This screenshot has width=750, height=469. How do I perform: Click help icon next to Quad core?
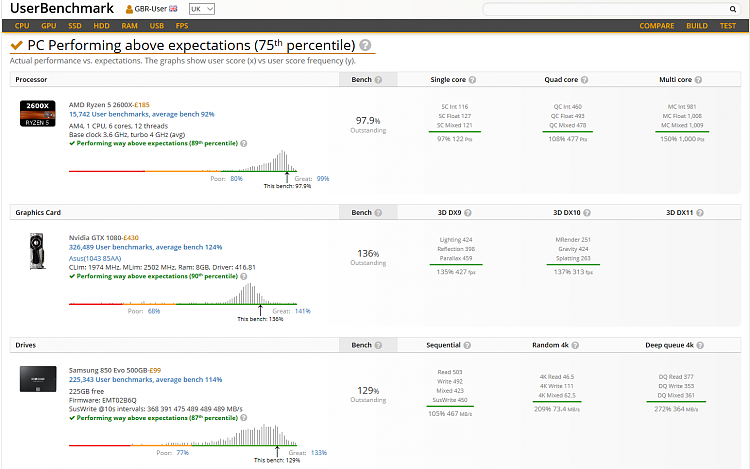pos(584,78)
